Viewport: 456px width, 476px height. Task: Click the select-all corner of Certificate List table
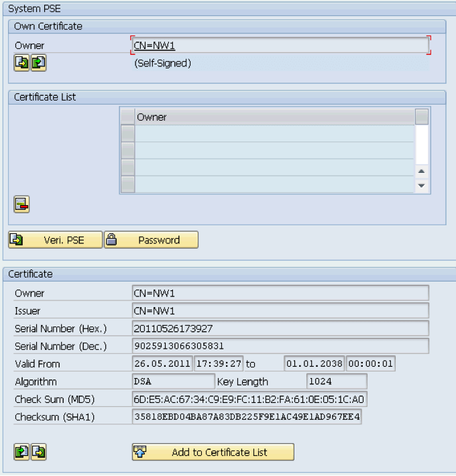(127, 117)
